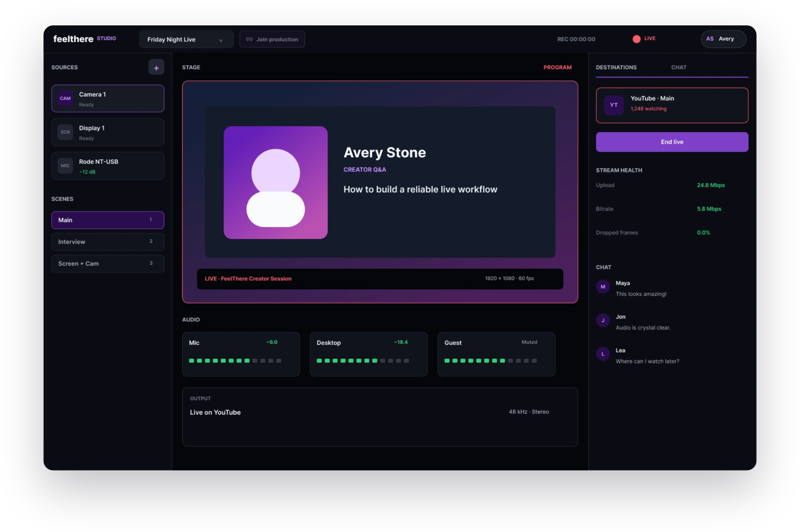Click the Live on YouTube output text
The width and height of the screenshot is (800, 532).
click(215, 412)
